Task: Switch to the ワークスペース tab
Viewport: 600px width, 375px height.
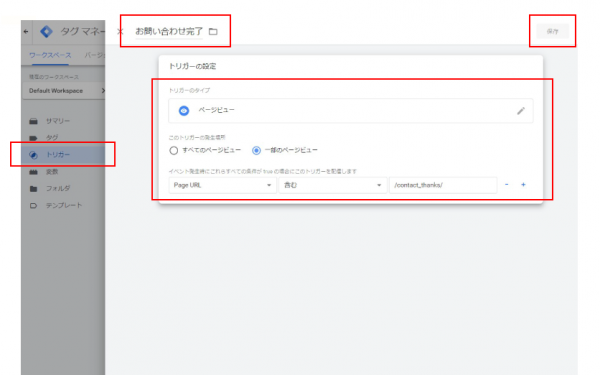Action: 50,55
